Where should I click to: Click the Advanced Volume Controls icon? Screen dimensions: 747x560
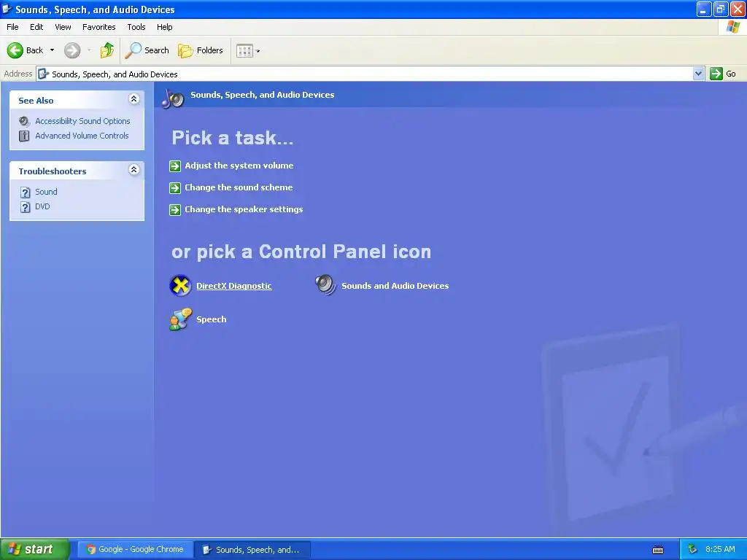point(24,136)
